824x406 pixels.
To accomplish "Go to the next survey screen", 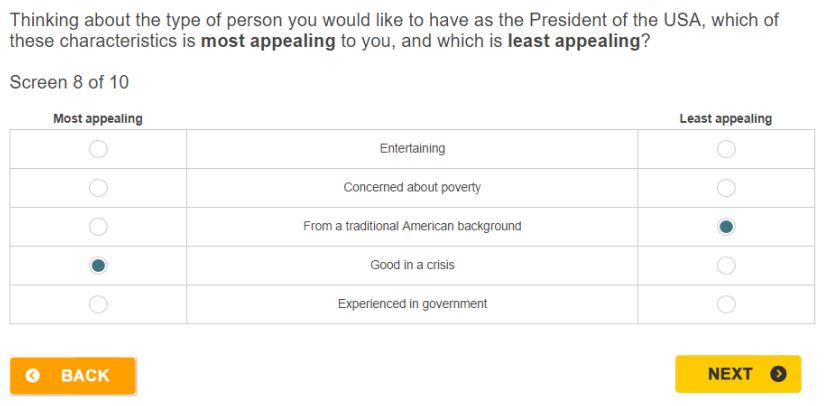I will (738, 374).
